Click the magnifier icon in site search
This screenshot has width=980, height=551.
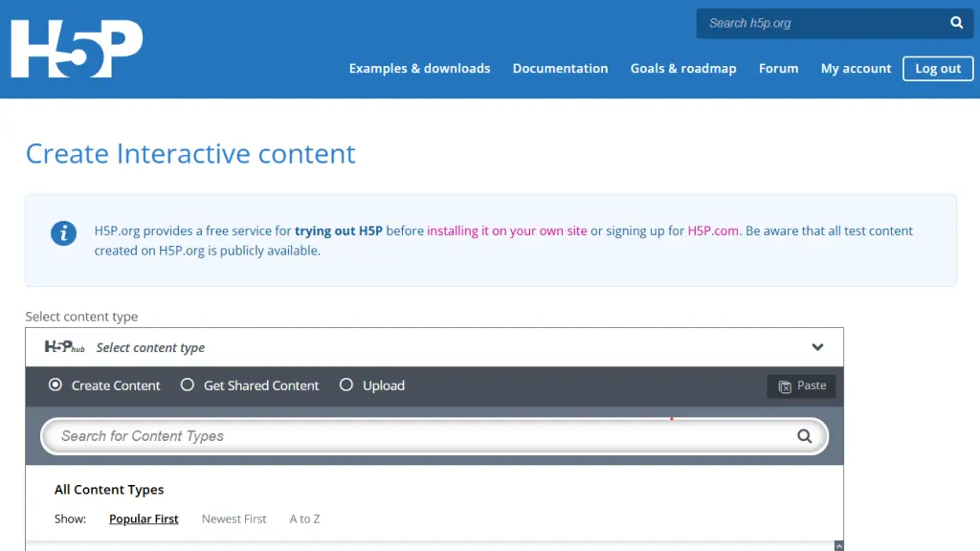[956, 23]
